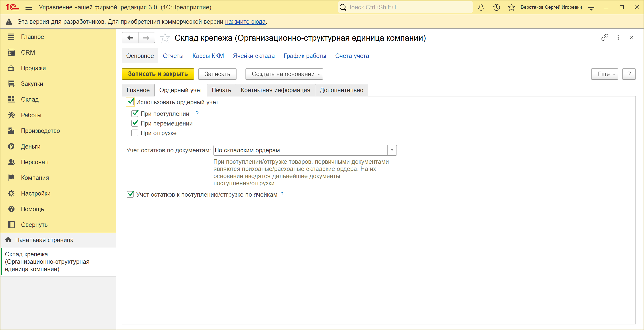Image resolution: width=644 pixels, height=330 pixels.
Task: Open Контактная информация tab
Action: tap(275, 90)
